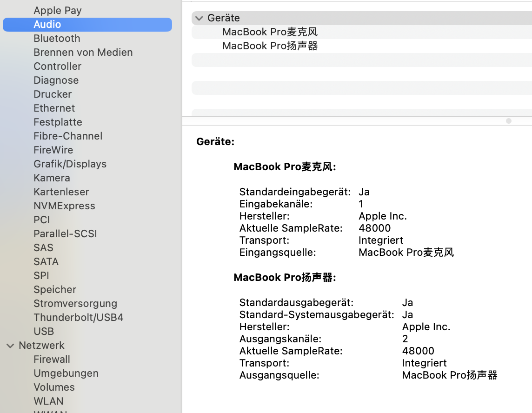
Task: Select PCI in the sidebar
Action: (x=42, y=220)
